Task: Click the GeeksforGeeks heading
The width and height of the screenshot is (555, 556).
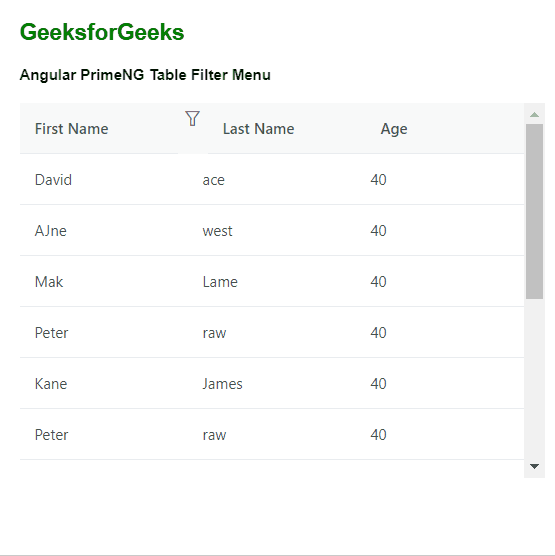Action: tap(102, 32)
